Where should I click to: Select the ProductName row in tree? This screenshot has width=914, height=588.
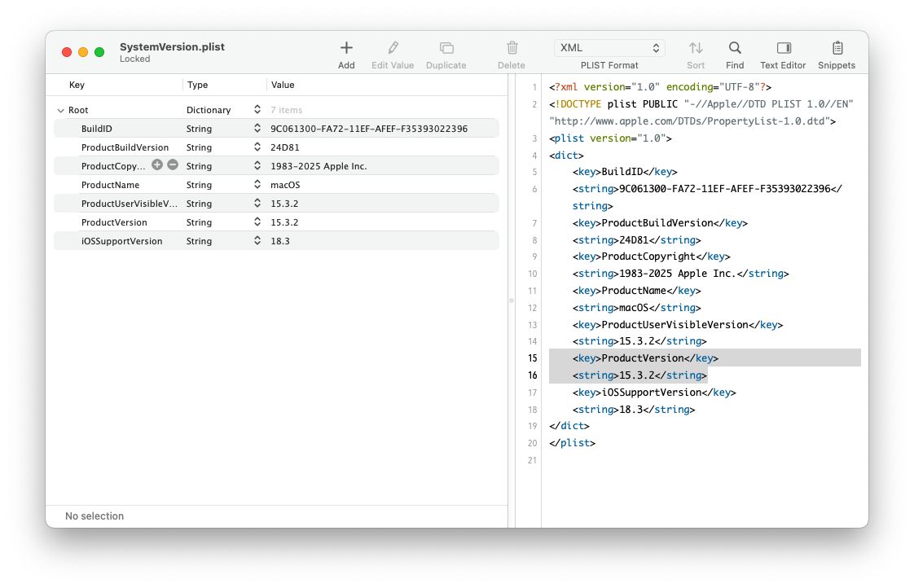[111, 185]
